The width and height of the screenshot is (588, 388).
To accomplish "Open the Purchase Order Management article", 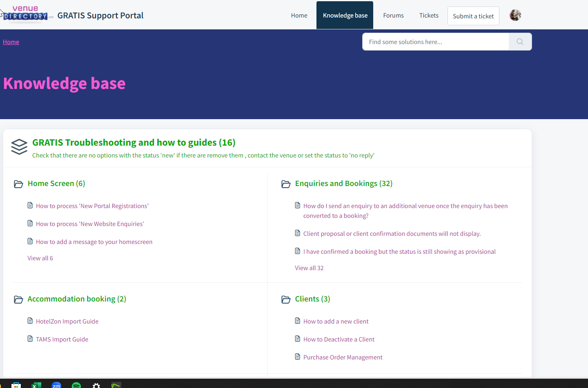I will [x=343, y=357].
